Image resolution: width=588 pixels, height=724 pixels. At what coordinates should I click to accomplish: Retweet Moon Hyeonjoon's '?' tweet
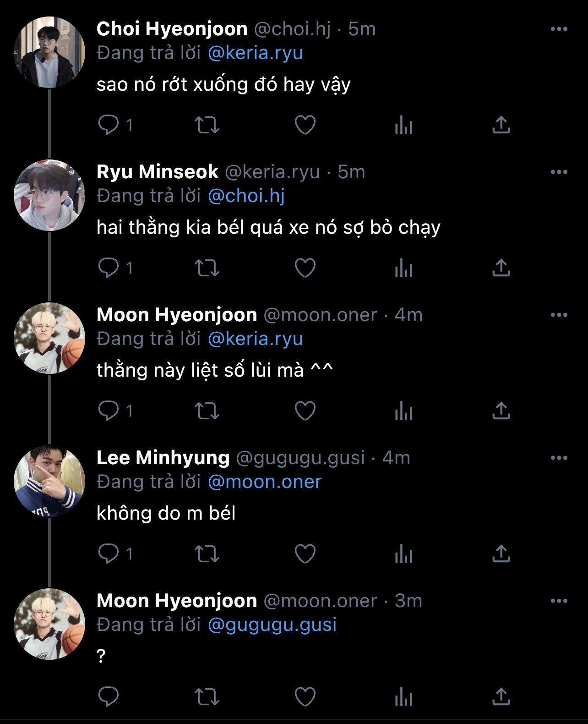click(x=207, y=697)
